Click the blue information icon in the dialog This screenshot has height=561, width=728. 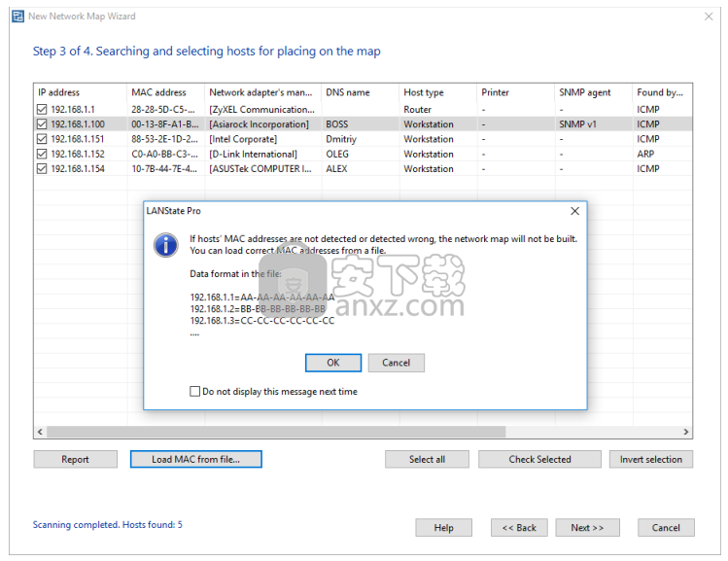(x=166, y=244)
